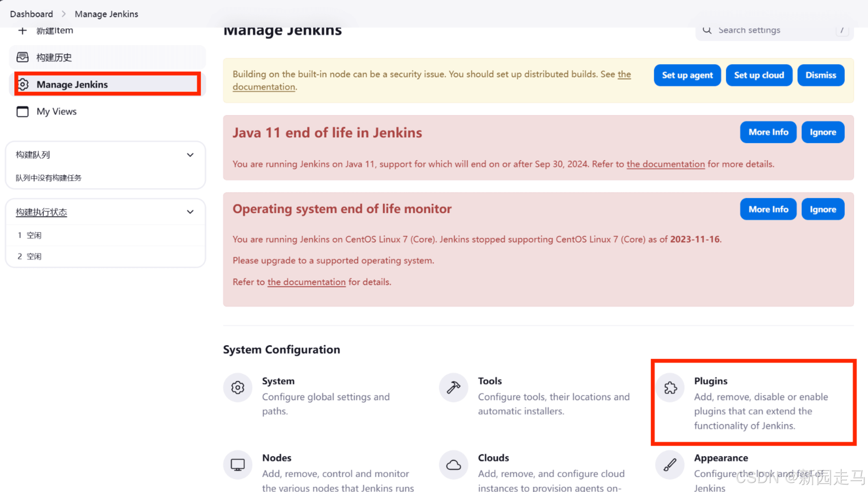Open the System configuration title
The width and height of the screenshot is (868, 492).
278,381
